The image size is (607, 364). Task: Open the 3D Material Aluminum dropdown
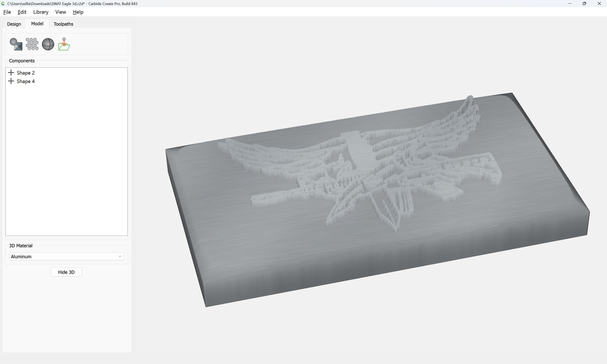[63, 257]
